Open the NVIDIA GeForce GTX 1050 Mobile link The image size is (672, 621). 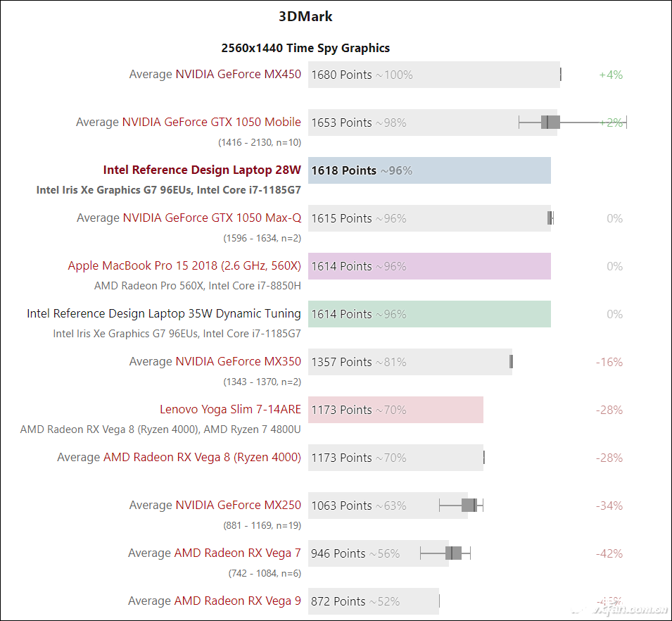point(211,123)
